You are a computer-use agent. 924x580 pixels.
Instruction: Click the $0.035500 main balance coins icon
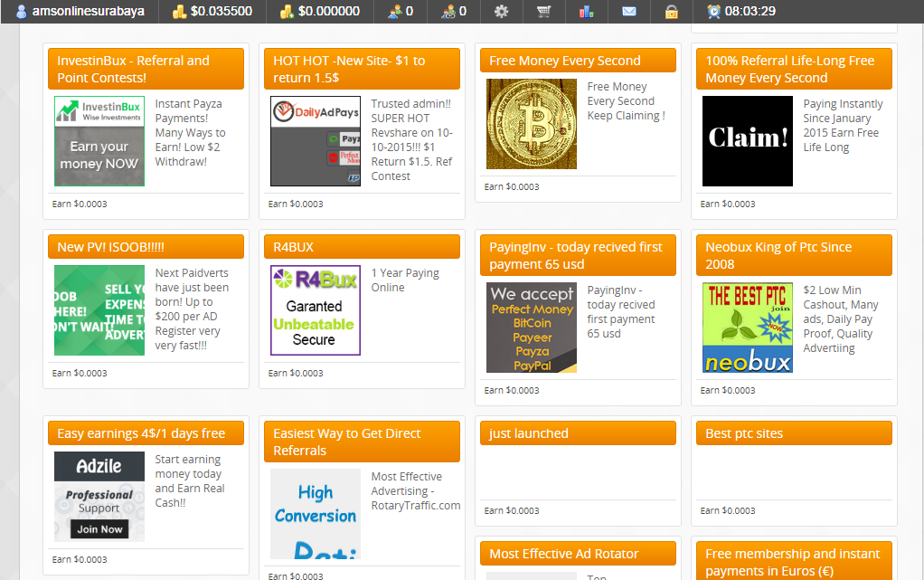(179, 11)
